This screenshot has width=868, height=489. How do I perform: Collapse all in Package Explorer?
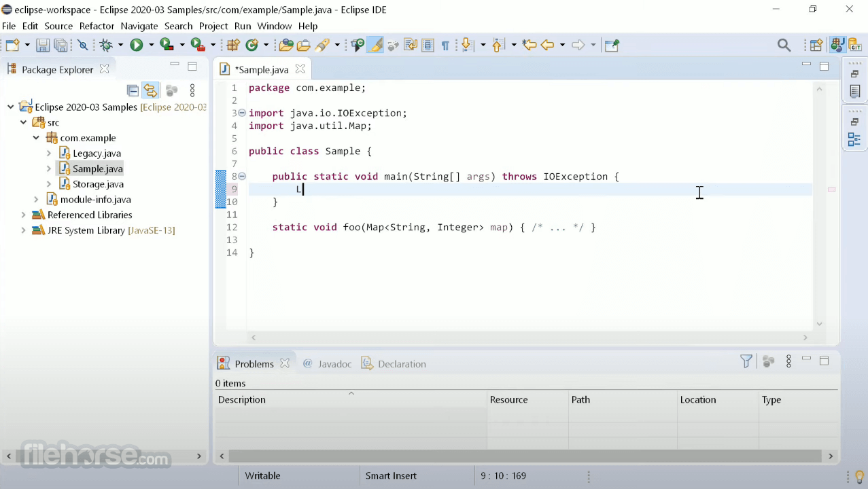click(133, 90)
